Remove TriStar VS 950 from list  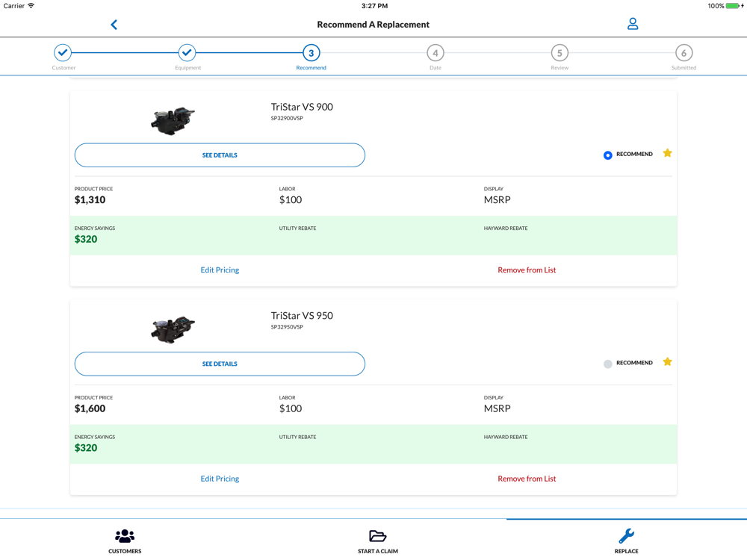click(527, 479)
